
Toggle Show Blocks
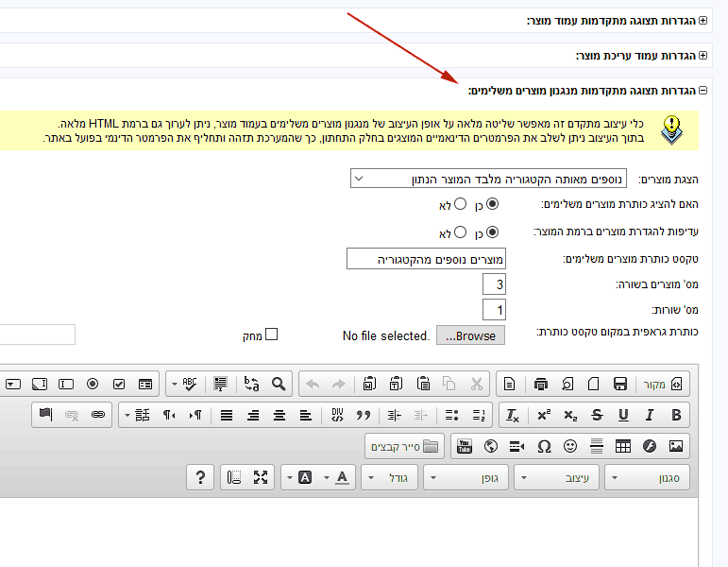tap(234, 477)
